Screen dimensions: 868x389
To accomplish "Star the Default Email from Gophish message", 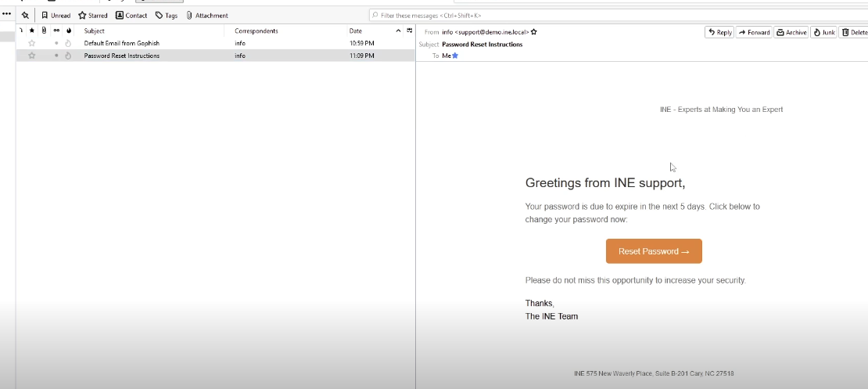I will click(x=32, y=43).
